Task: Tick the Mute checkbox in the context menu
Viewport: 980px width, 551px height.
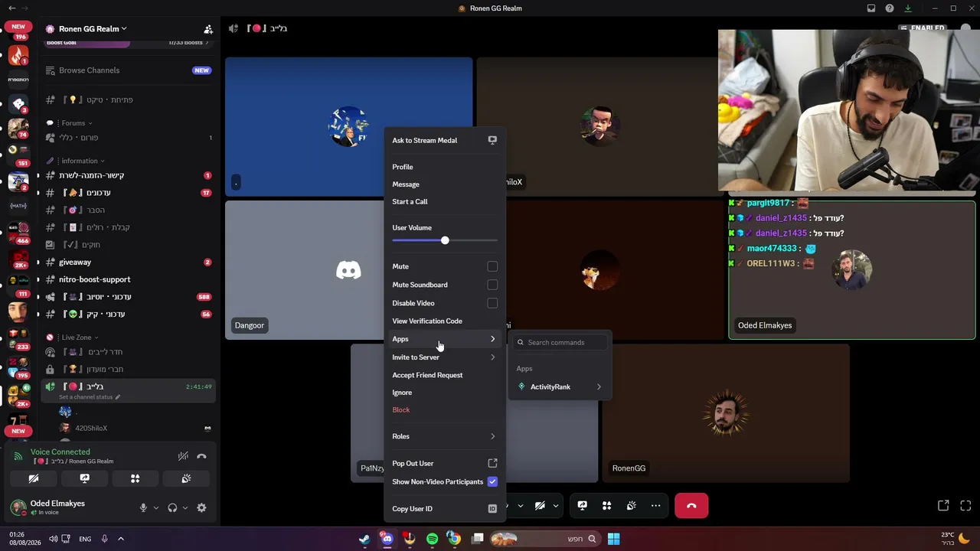Action: (x=492, y=266)
